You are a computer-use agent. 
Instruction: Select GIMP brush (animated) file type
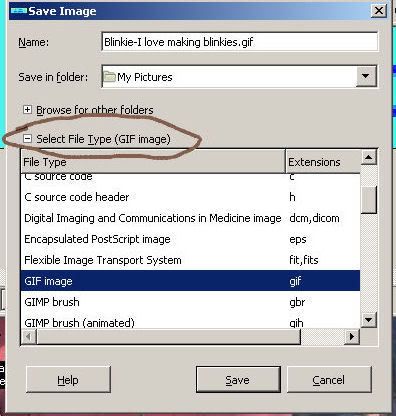click(190, 322)
